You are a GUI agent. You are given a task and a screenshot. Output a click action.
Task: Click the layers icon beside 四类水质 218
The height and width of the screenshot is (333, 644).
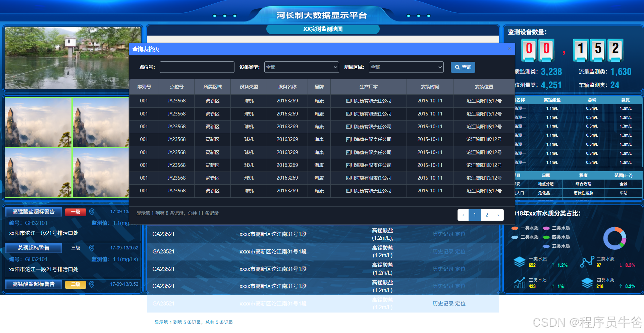pos(587,283)
